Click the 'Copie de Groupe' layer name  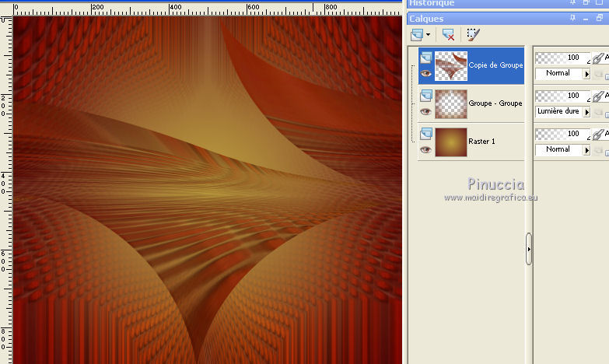(x=495, y=65)
